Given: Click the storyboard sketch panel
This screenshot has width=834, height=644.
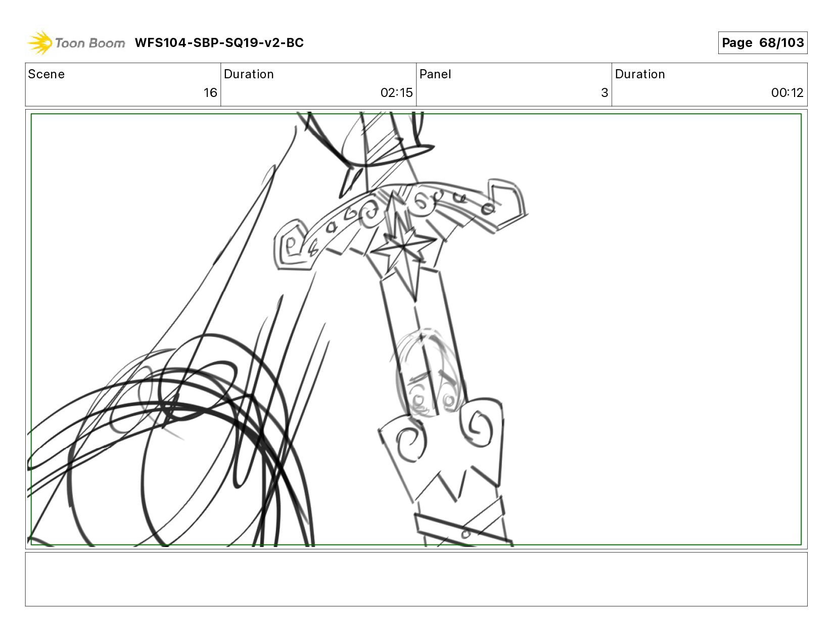Looking at the screenshot, I should 416,329.
